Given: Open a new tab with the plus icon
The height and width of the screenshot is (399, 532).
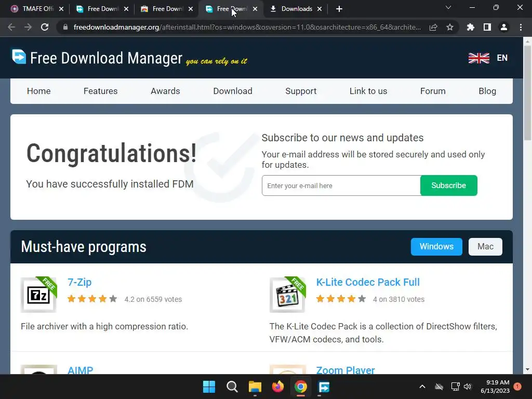Looking at the screenshot, I should 339,9.
